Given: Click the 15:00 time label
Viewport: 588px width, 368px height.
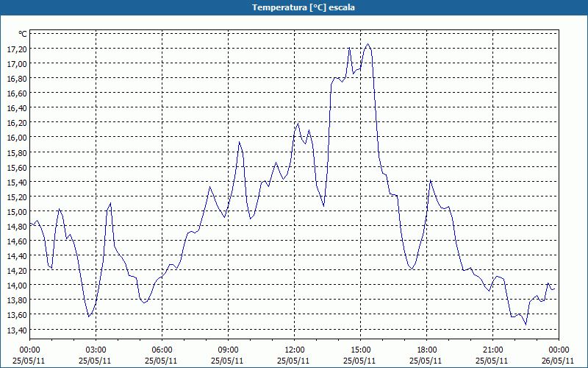Looking at the screenshot, I should [x=360, y=350].
